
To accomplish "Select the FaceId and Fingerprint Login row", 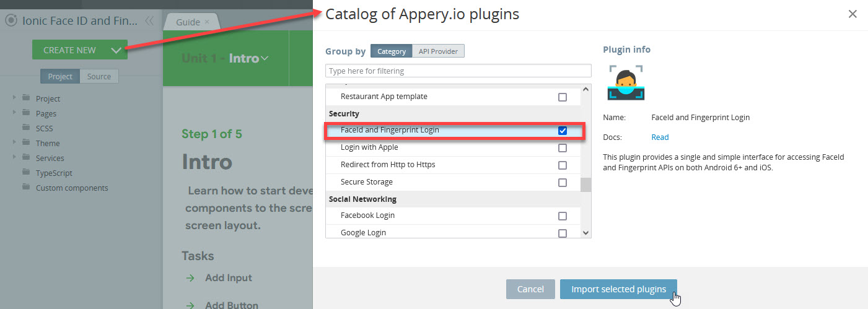I will (x=453, y=131).
